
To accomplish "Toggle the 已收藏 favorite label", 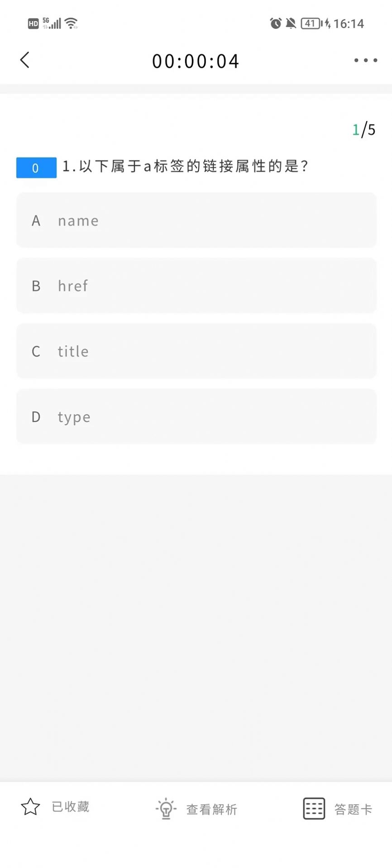I will (71, 807).
